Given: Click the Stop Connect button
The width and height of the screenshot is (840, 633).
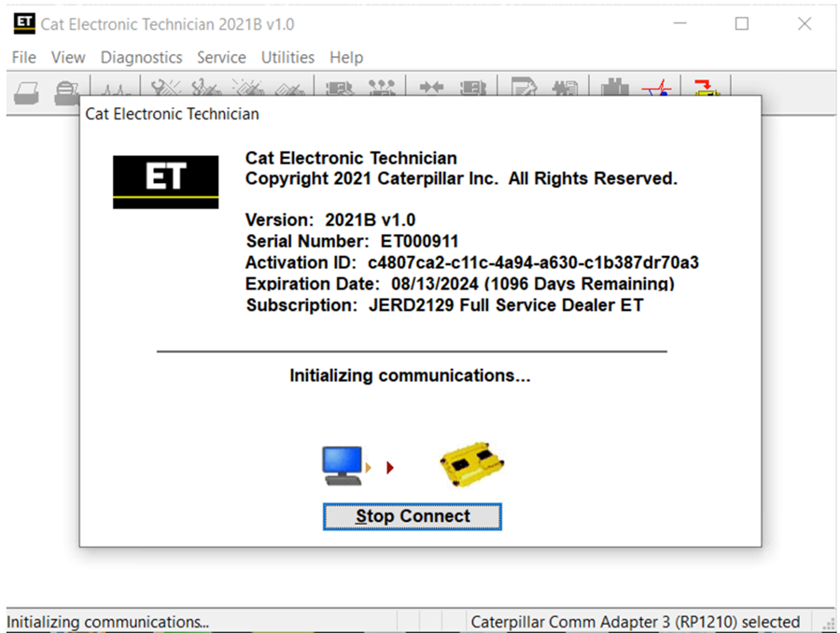Looking at the screenshot, I should 412,516.
